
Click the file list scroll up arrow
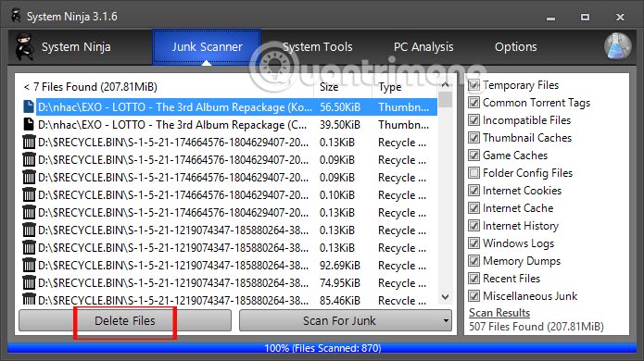[445, 85]
